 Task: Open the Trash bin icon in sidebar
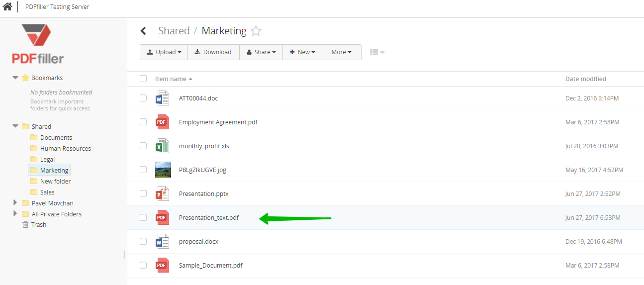(25, 225)
